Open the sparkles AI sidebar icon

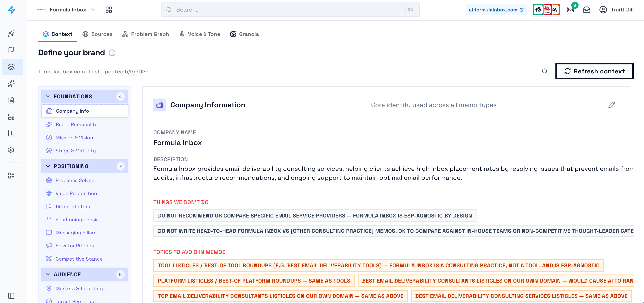(11, 83)
